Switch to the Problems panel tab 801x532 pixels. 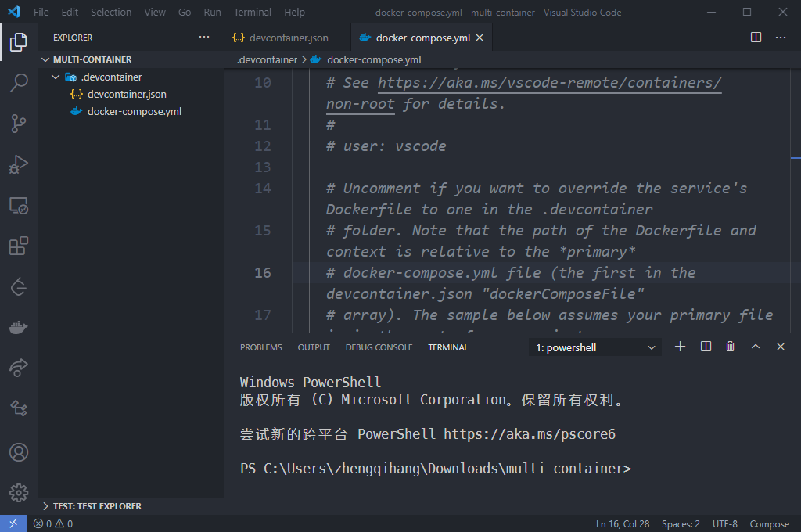pos(260,347)
